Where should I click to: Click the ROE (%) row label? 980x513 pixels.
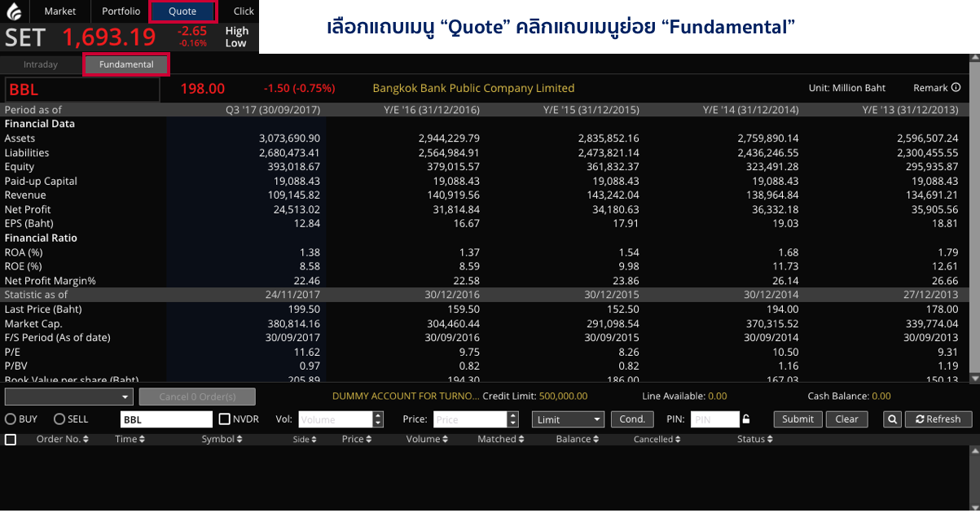[25, 266]
